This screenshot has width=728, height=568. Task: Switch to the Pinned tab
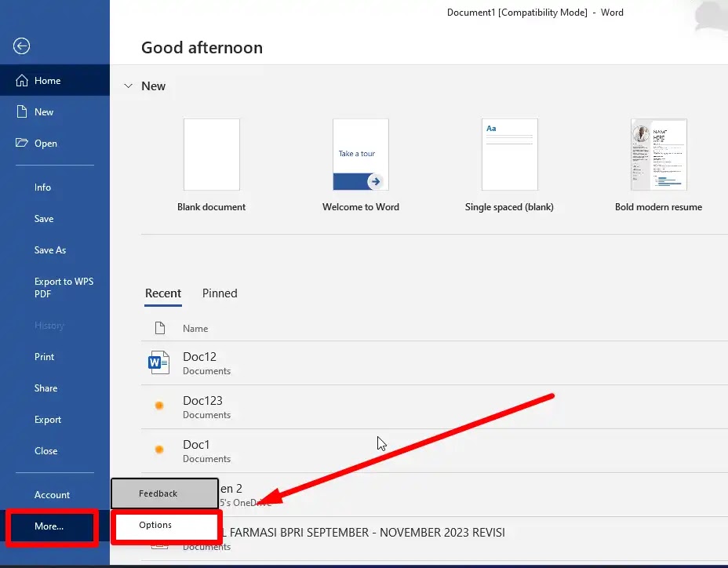(x=220, y=293)
